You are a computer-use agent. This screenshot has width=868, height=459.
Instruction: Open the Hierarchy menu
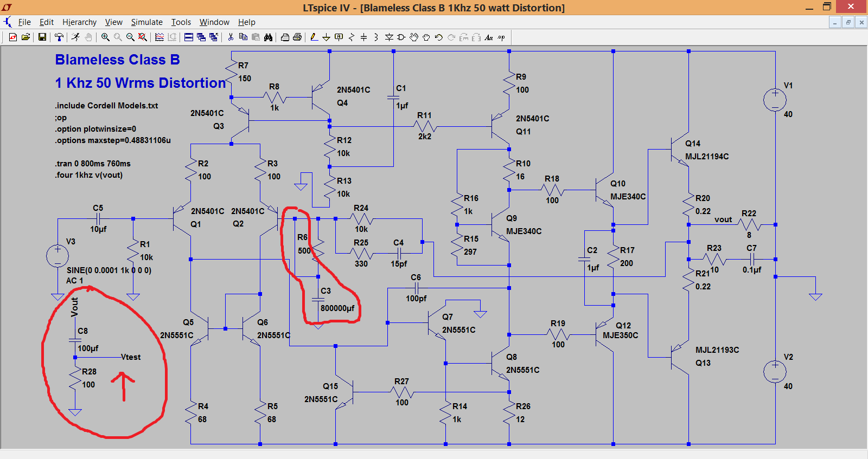[x=79, y=22]
